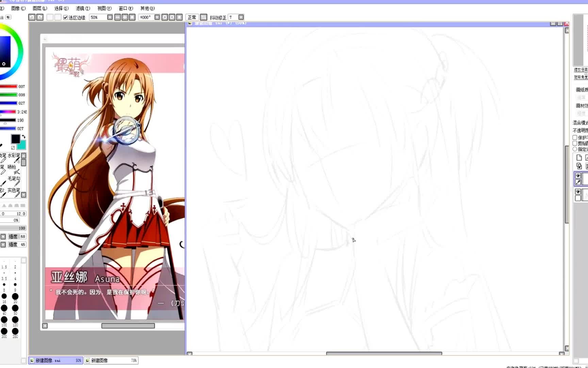The image size is (588, 368).
Task: Reset the canvas rotation
Action: coord(180,17)
